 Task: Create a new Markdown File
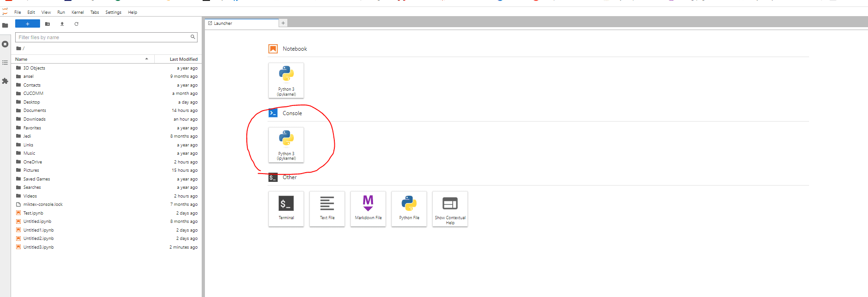(x=368, y=209)
